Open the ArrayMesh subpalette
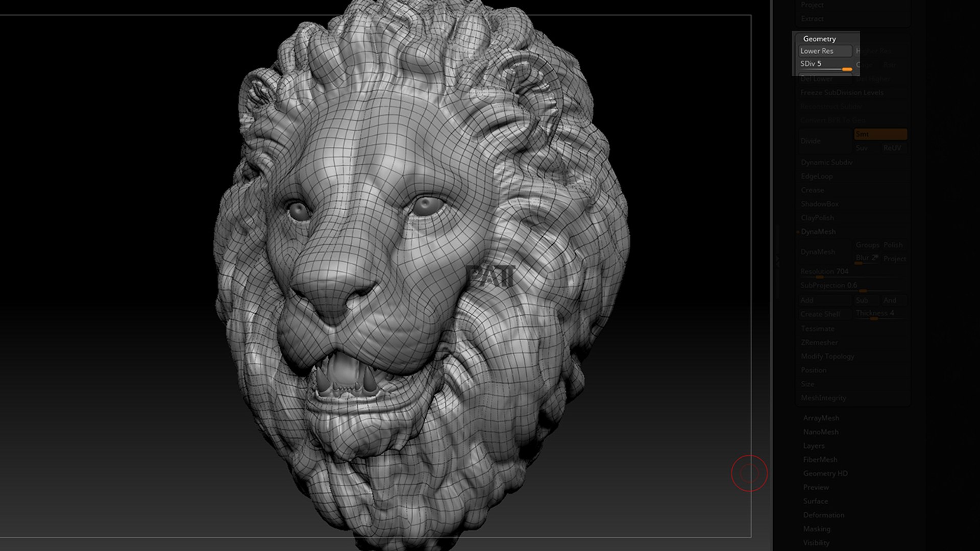Viewport: 980px width, 551px height. [821, 418]
